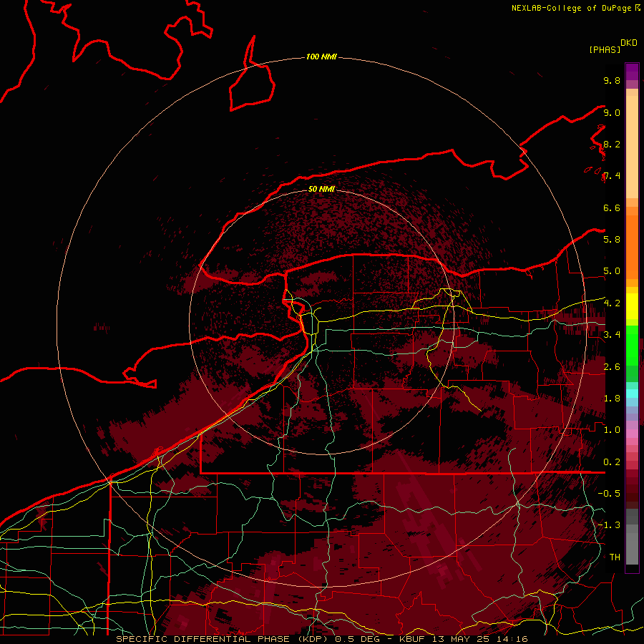
Task: Click the 50 NMI range ring label
Action: tap(321, 189)
